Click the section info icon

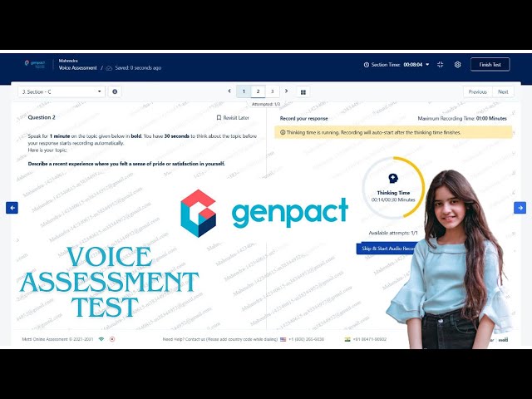[115, 91]
